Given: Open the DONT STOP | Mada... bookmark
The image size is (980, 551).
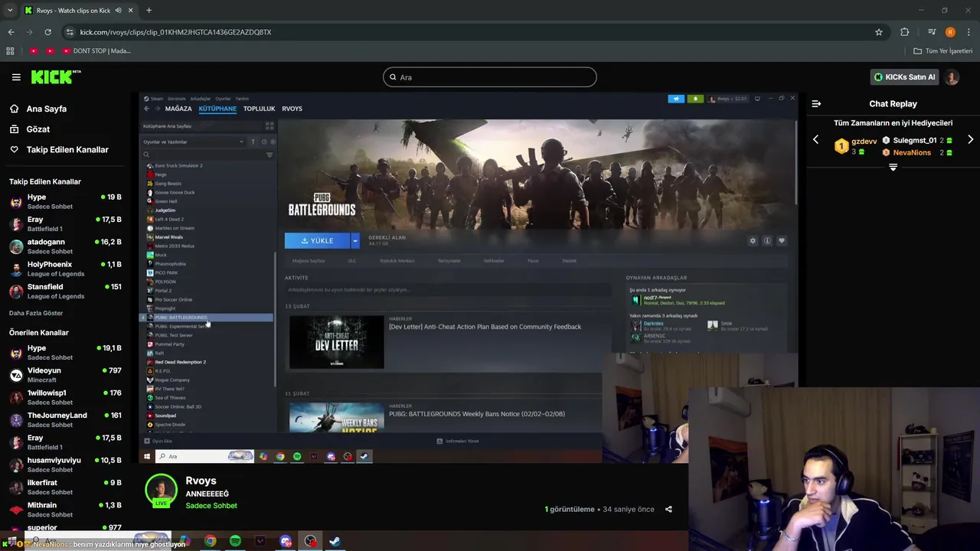Looking at the screenshot, I should click(96, 51).
